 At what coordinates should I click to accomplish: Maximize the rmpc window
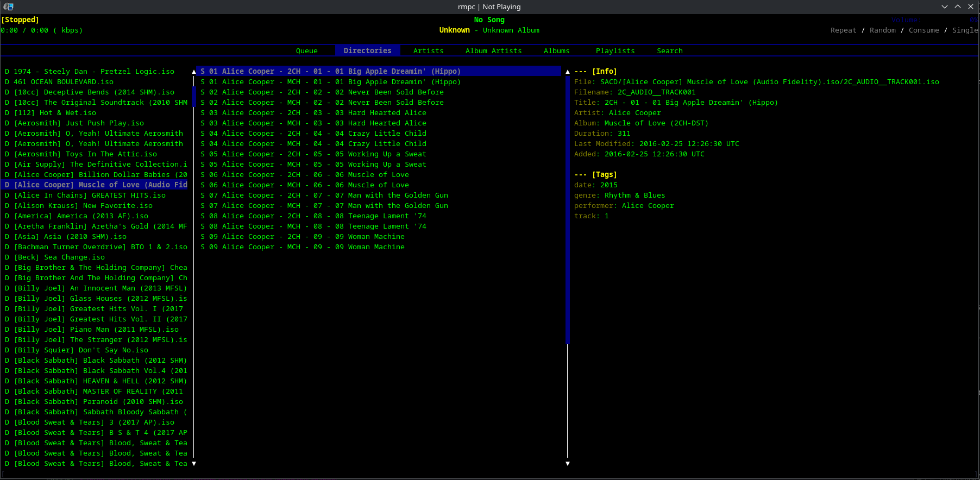pyautogui.click(x=958, y=7)
